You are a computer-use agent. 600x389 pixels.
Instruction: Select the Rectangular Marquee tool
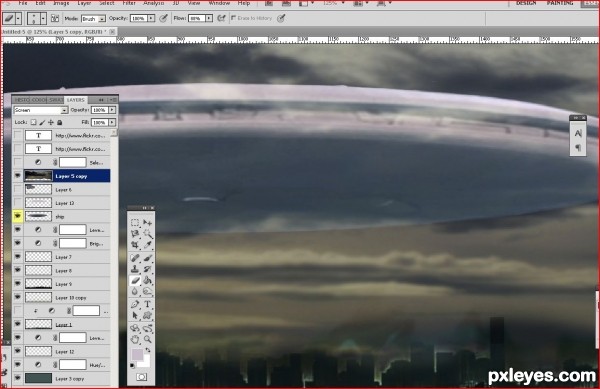[135, 223]
